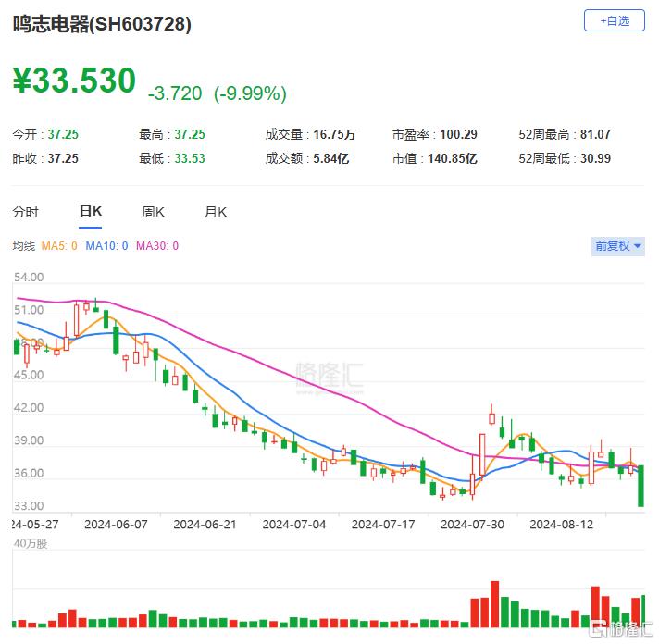Expand the 前复权 adjustment dropdown
This screenshot has height=644, width=659.
pos(618,246)
